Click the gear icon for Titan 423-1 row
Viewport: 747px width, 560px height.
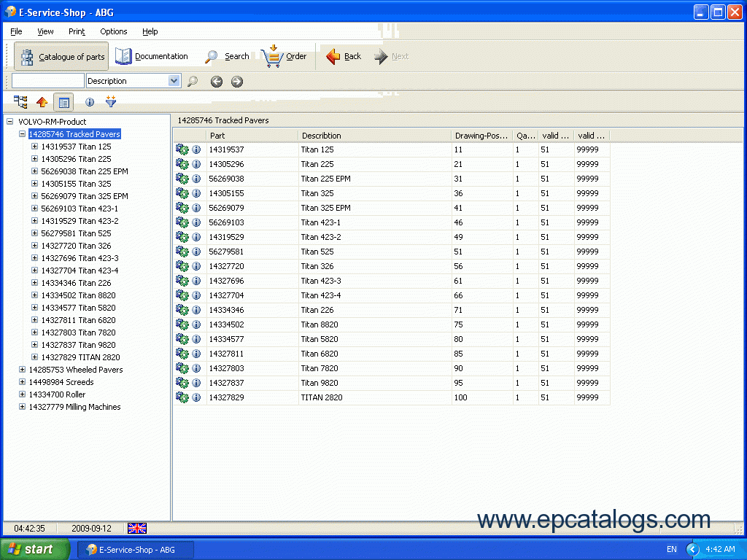point(182,222)
